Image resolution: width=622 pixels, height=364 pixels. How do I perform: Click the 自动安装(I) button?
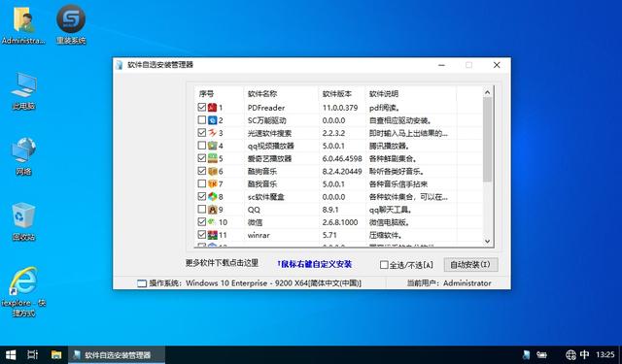click(470, 265)
